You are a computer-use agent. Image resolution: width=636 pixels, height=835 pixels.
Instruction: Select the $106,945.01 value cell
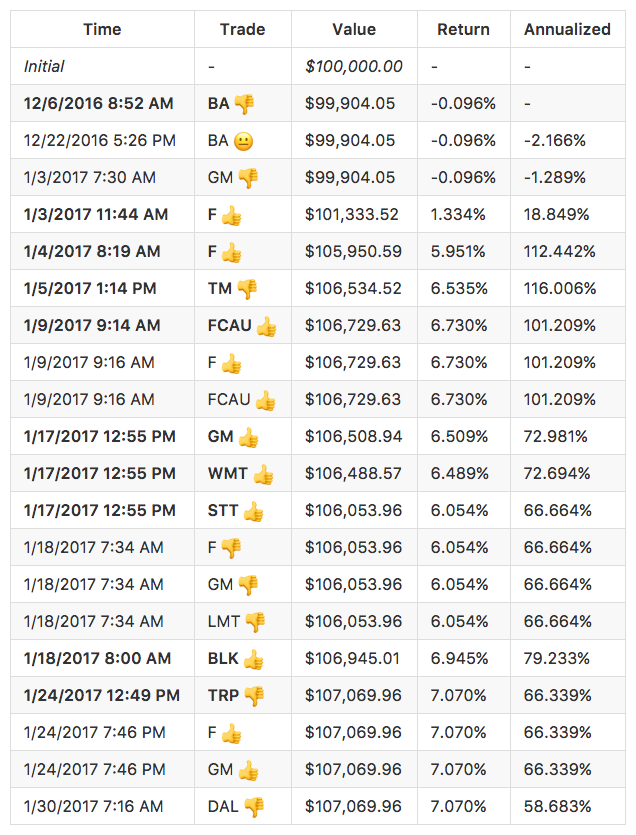pos(354,659)
